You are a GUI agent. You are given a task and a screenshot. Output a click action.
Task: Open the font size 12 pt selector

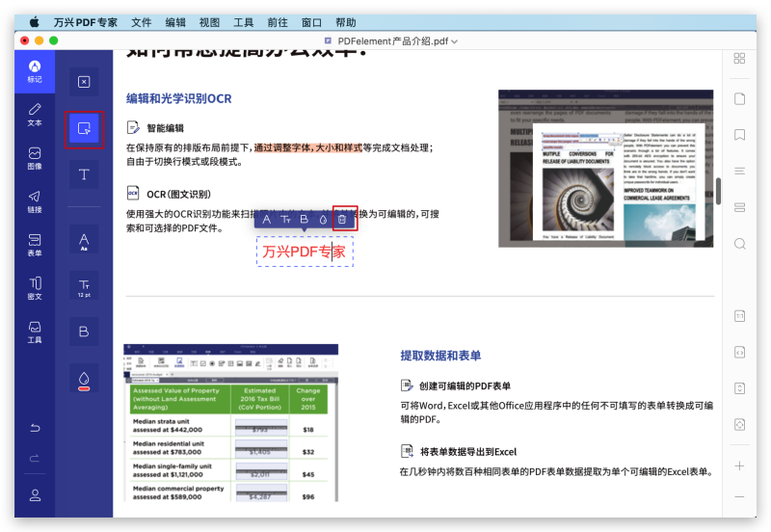click(84, 285)
